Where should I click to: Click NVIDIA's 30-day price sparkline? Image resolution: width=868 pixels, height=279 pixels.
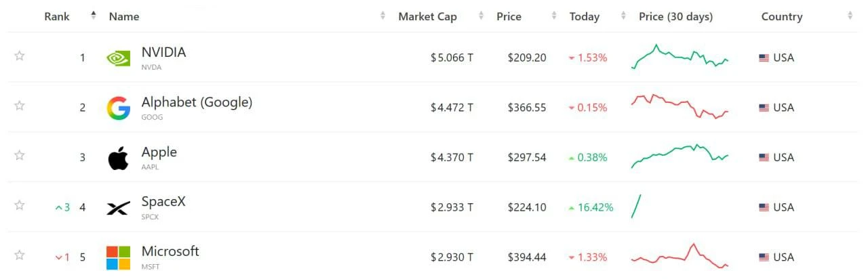pos(679,57)
